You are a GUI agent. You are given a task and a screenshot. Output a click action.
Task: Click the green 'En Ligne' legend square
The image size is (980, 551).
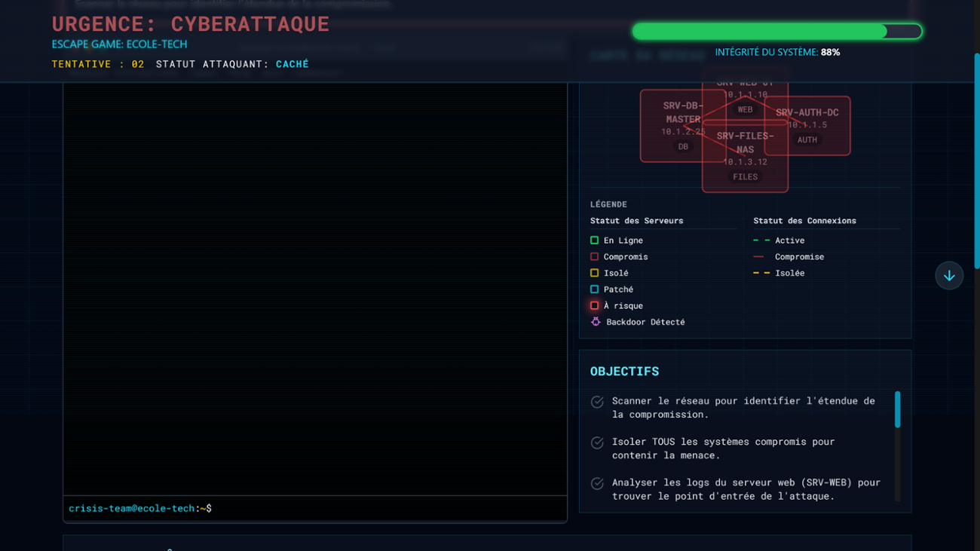(594, 240)
